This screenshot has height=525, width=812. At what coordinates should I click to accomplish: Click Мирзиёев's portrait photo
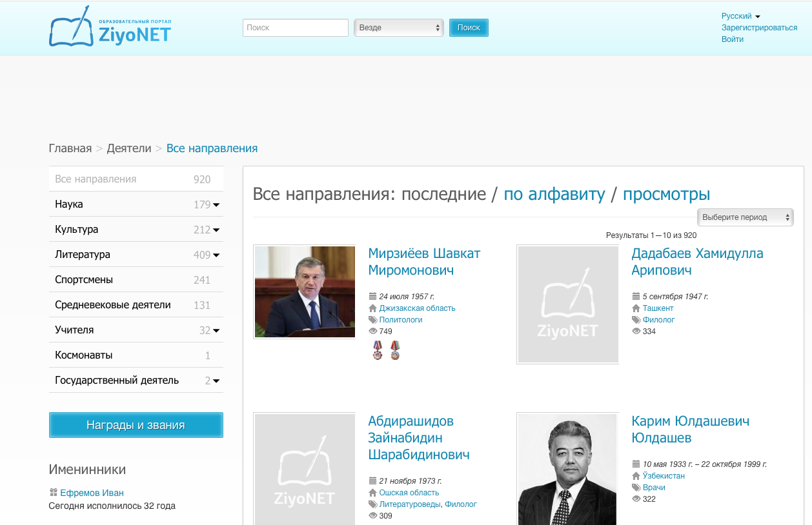pyautogui.click(x=304, y=292)
